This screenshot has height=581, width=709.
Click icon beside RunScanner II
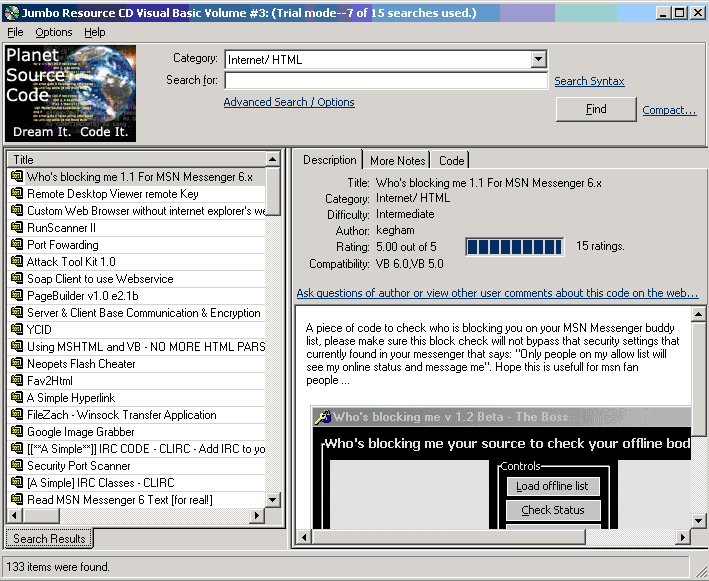point(17,227)
